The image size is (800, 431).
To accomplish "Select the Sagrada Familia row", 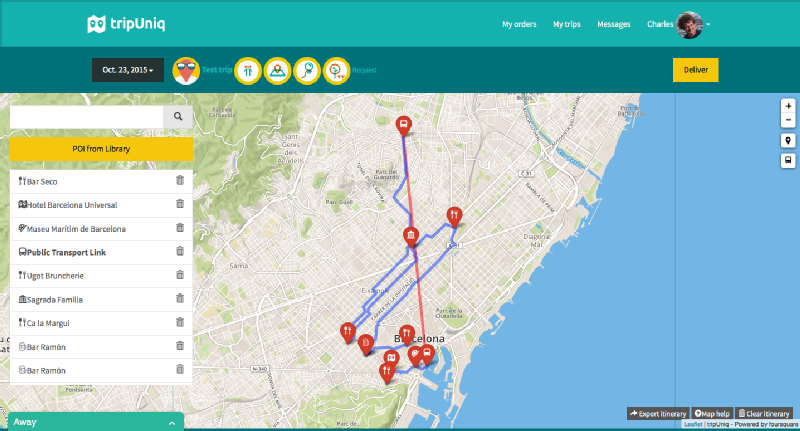I will [101, 299].
